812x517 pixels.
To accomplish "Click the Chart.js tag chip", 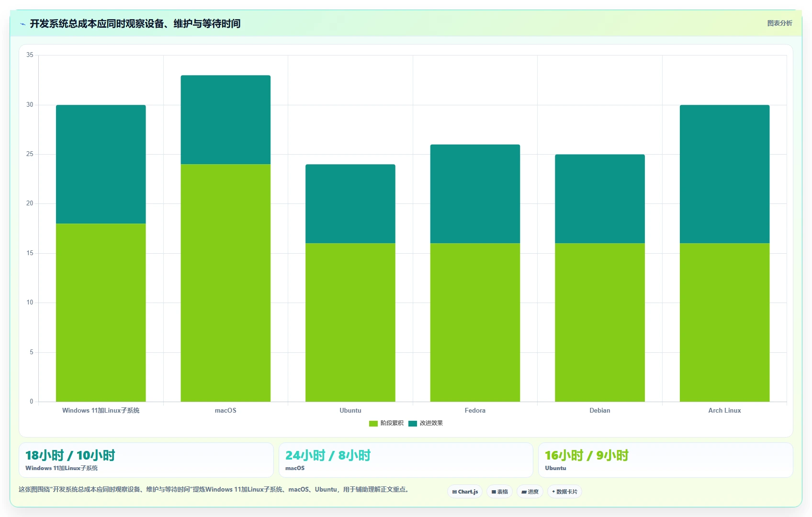I will coord(465,492).
